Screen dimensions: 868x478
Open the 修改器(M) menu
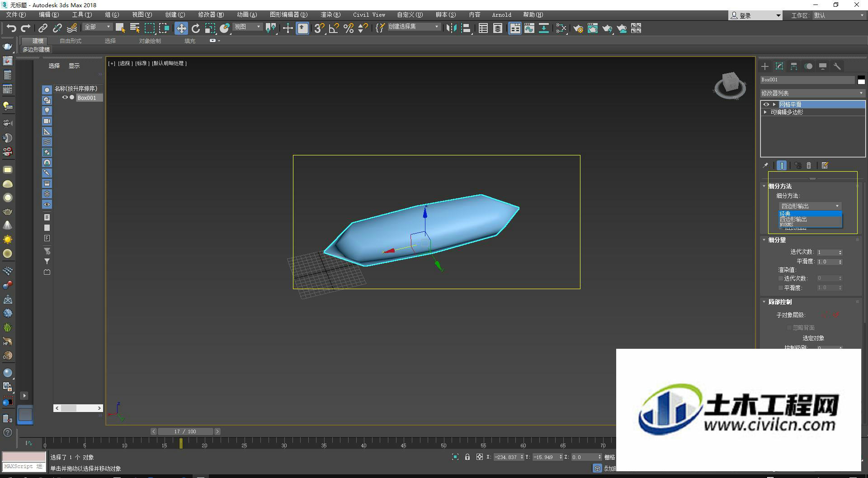pos(211,15)
